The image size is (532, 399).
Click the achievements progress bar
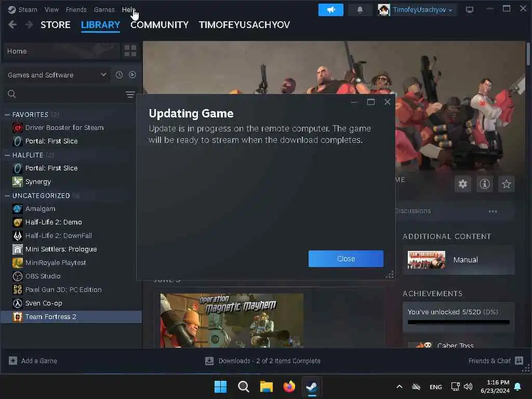point(458,322)
